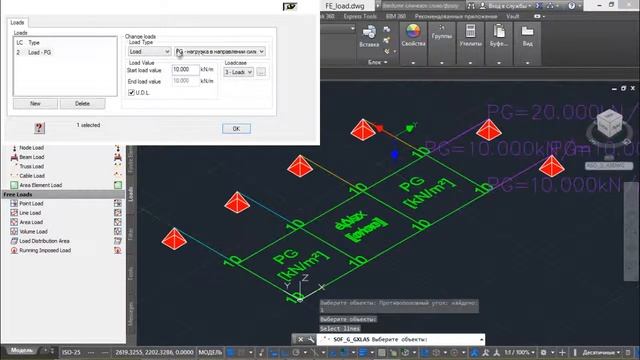Click the right-column icon in Beam Load row
Image resolution: width=640 pixels, height=360 pixels.
pos(118,157)
